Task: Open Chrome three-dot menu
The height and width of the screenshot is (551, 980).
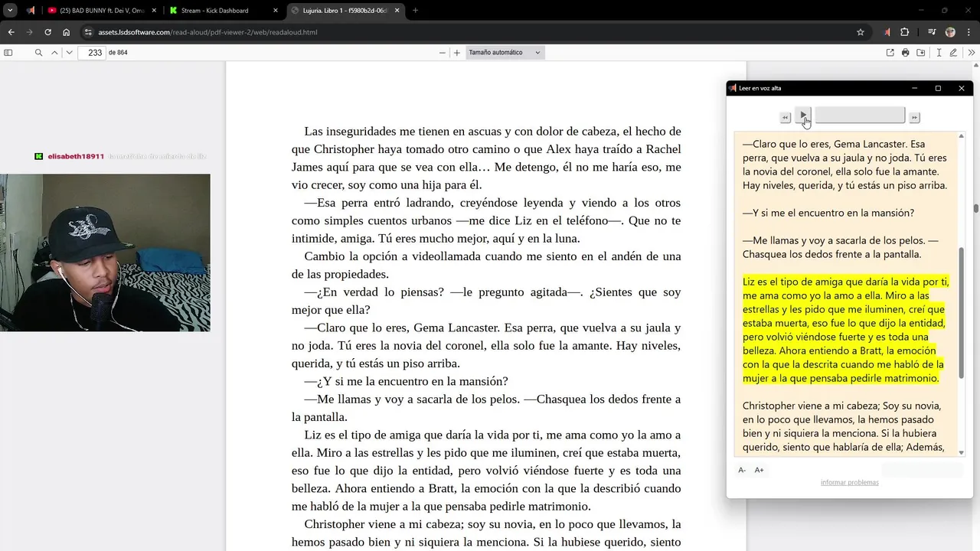Action: coord(969,32)
